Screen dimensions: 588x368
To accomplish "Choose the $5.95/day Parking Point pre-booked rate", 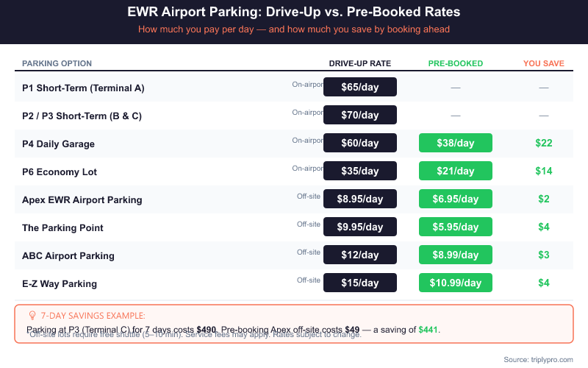I will coord(455,227).
